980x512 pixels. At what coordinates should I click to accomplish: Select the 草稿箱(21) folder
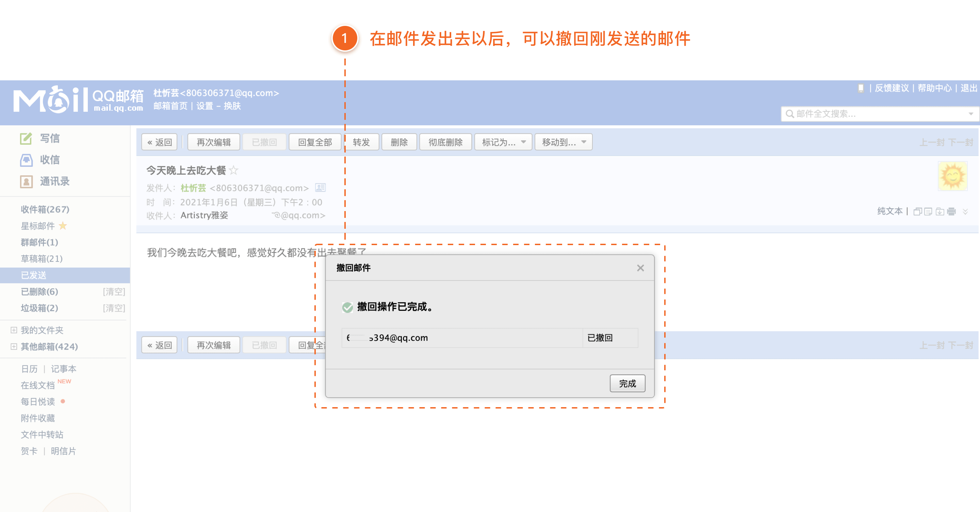[42, 259]
